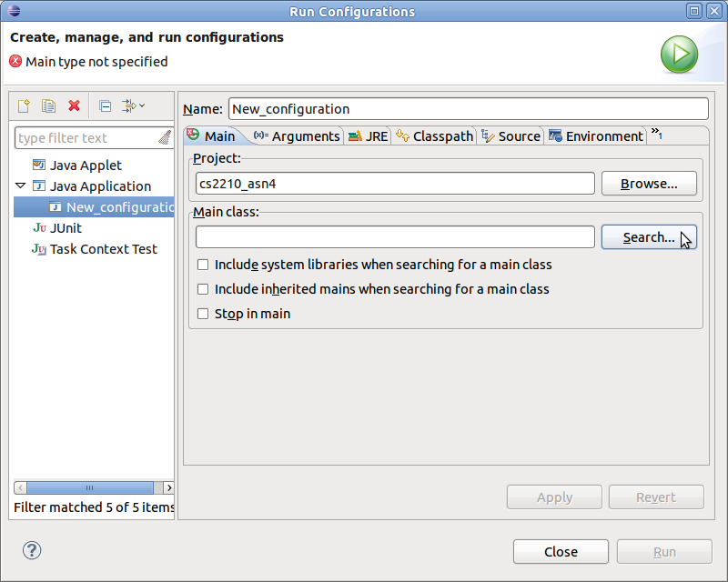Collapse the Java Application tree node
Viewport: 728px width, 582px height.
pos(21,186)
